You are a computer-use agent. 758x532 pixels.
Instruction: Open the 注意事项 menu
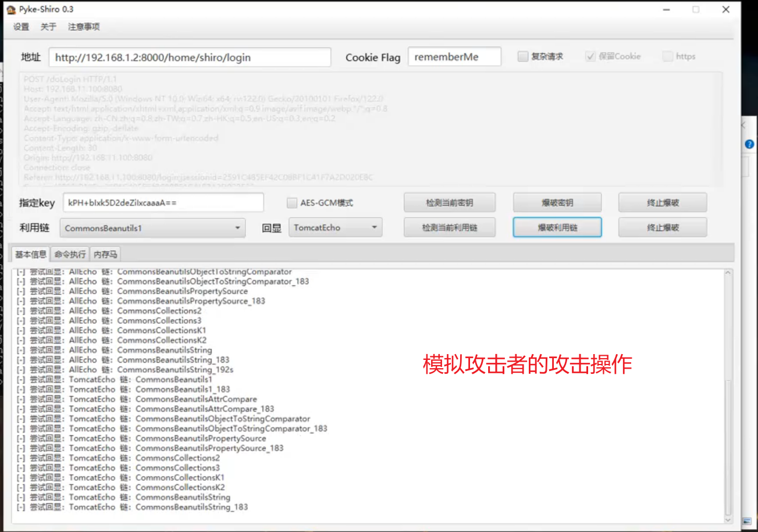click(x=83, y=26)
